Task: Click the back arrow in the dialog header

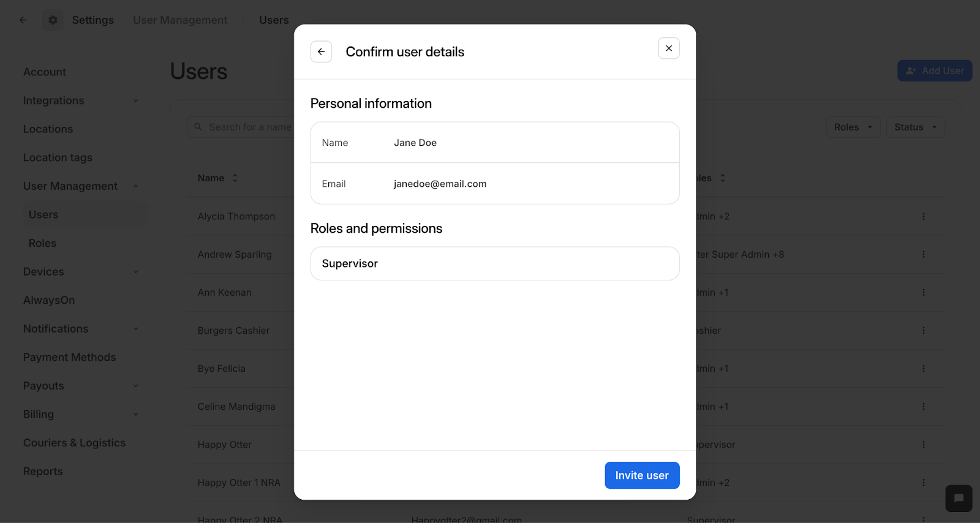Action: coord(321,51)
